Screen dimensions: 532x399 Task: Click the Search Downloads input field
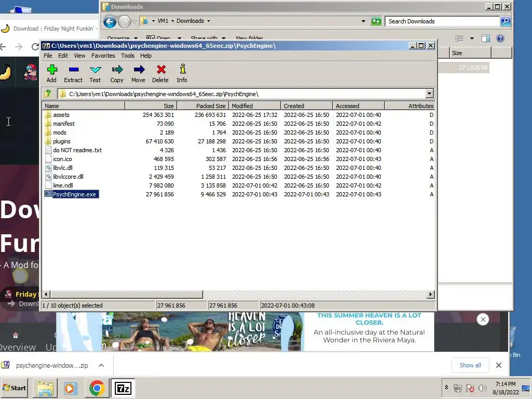443,21
